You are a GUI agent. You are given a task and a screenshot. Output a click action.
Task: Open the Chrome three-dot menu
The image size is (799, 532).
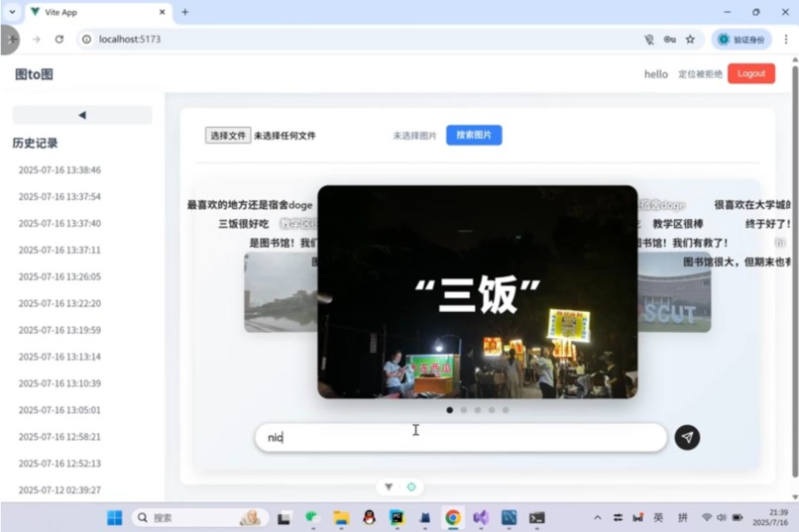click(x=786, y=40)
